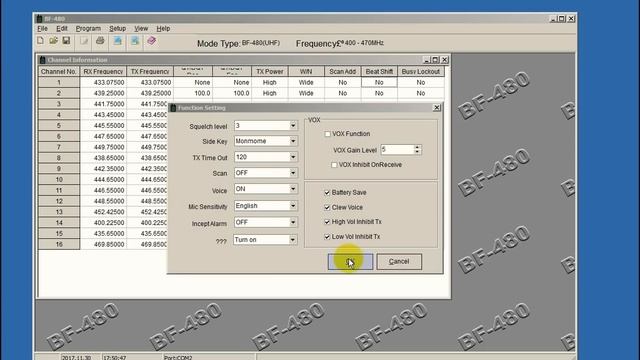Open the Program menu
Screen dimensions: 640x360
[x=88, y=29]
